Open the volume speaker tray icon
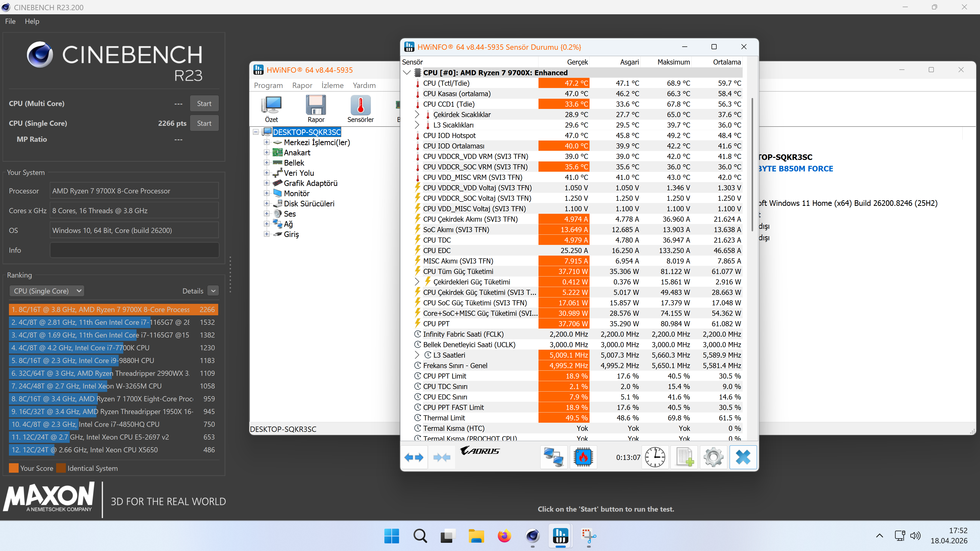The height and width of the screenshot is (551, 980). coord(915,536)
